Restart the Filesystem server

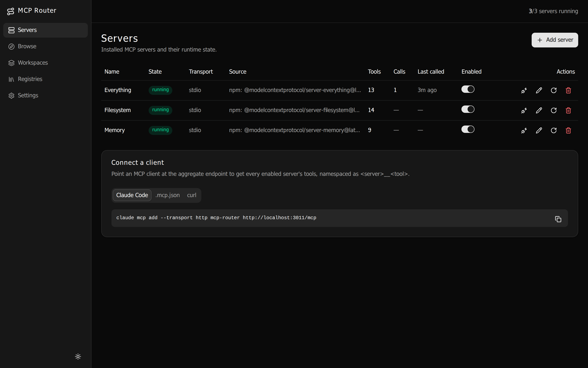[554, 110]
